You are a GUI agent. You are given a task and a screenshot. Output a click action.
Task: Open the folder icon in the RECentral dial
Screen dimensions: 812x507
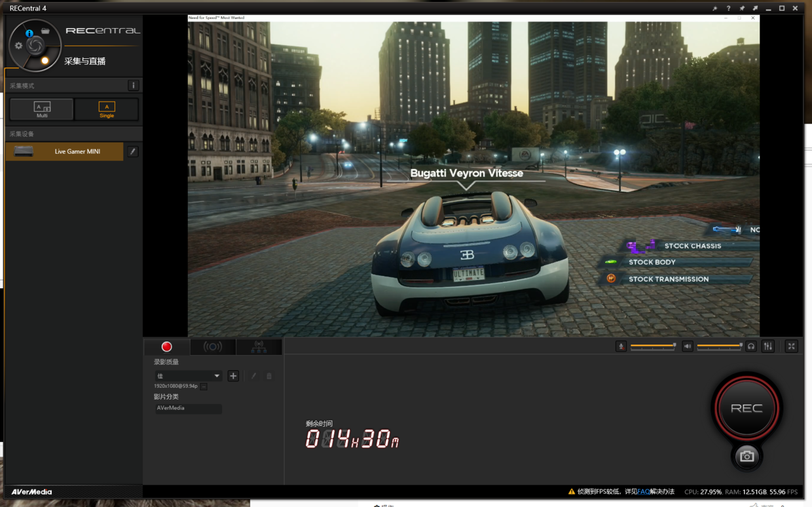click(45, 31)
